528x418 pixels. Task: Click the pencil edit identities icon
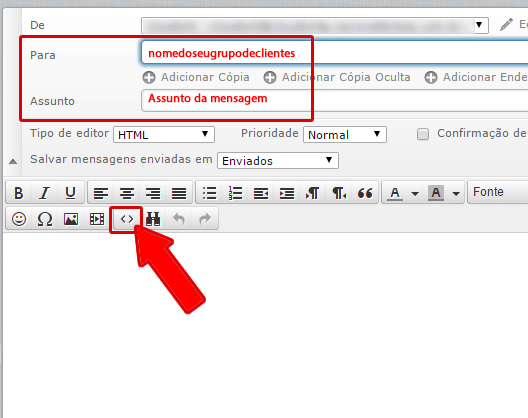coord(506,25)
